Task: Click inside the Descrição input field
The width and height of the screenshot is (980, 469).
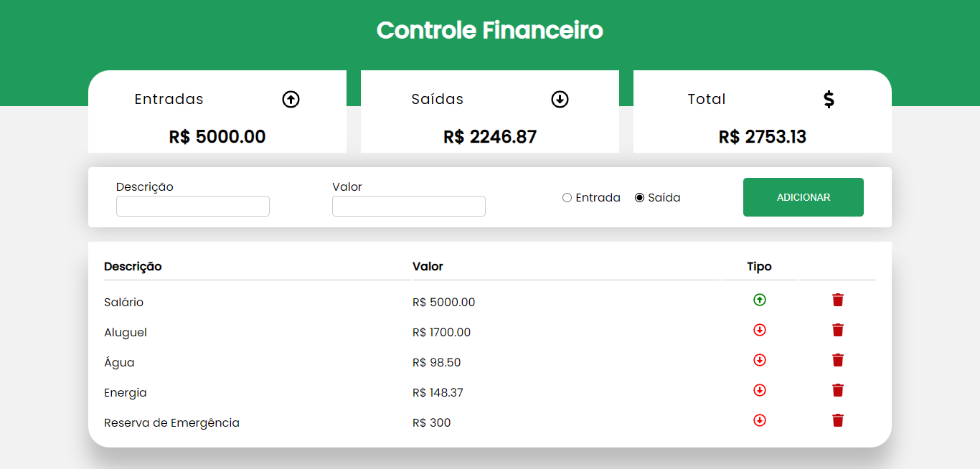Action: tap(192, 206)
